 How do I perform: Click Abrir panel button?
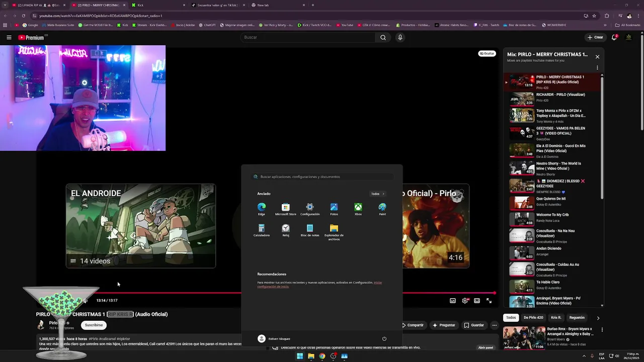(486, 347)
